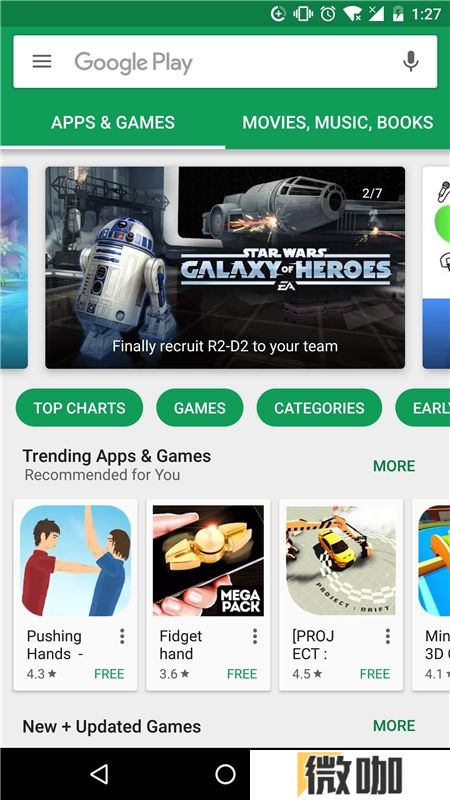
Task: Open overflow menu for Pushing Hands
Action: 122,636
